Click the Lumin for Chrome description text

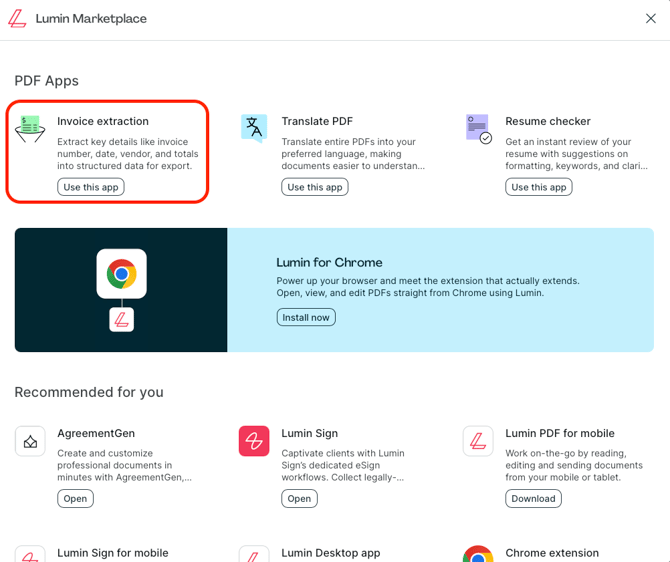coord(428,287)
